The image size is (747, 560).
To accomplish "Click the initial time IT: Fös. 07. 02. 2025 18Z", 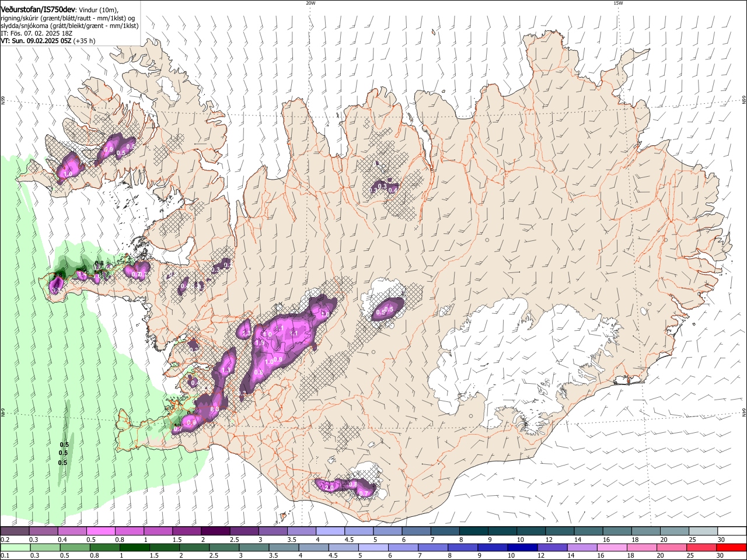I will click(37, 33).
